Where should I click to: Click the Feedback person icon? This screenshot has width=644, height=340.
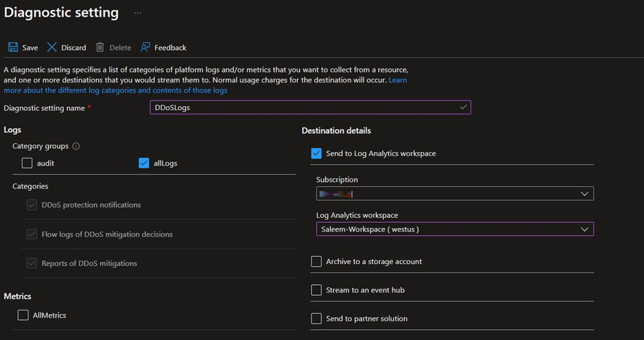click(145, 48)
